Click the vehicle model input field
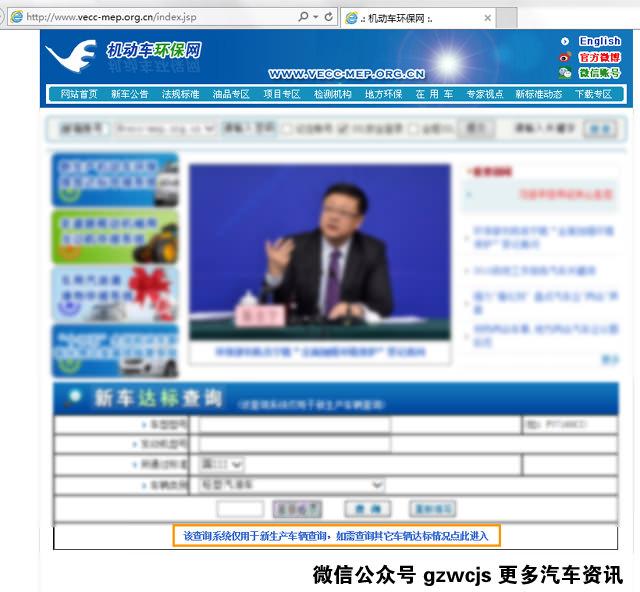Viewport: 640px width, 592px height. [x=265, y=425]
